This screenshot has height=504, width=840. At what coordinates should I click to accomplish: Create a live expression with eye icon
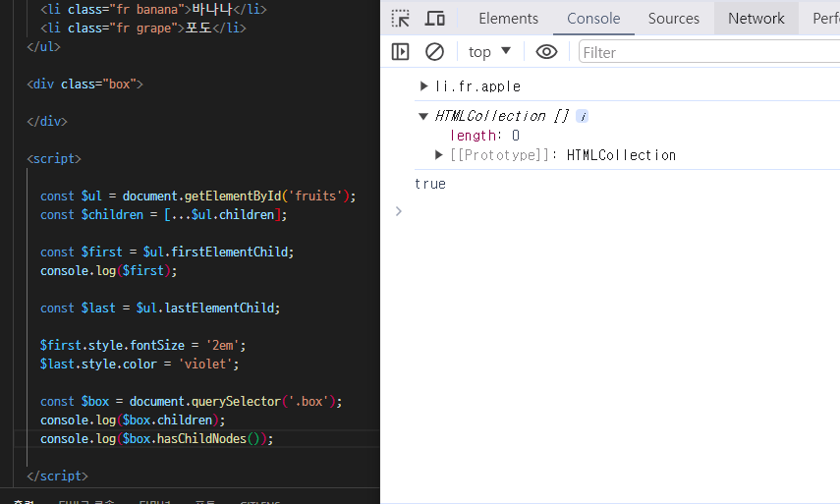click(546, 52)
